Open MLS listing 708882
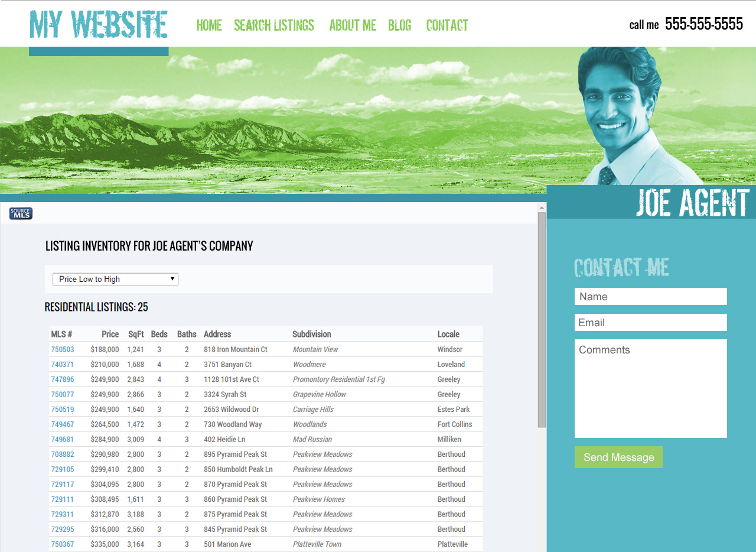 pyautogui.click(x=63, y=454)
